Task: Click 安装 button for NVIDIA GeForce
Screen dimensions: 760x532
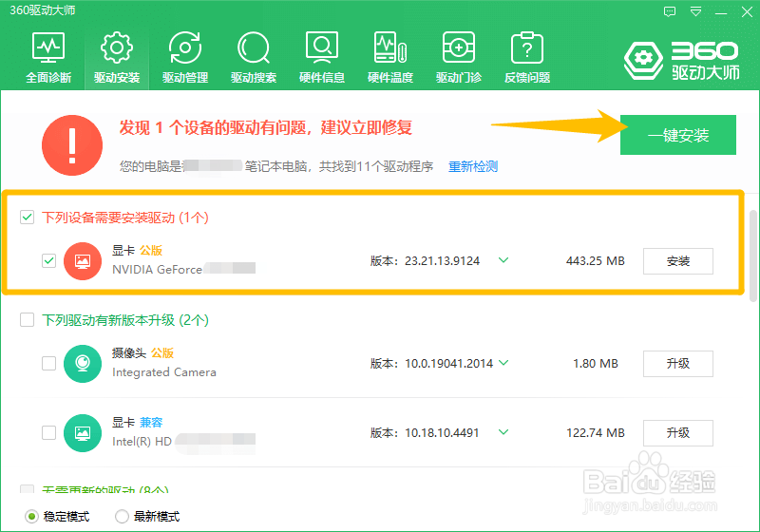Action: click(678, 261)
